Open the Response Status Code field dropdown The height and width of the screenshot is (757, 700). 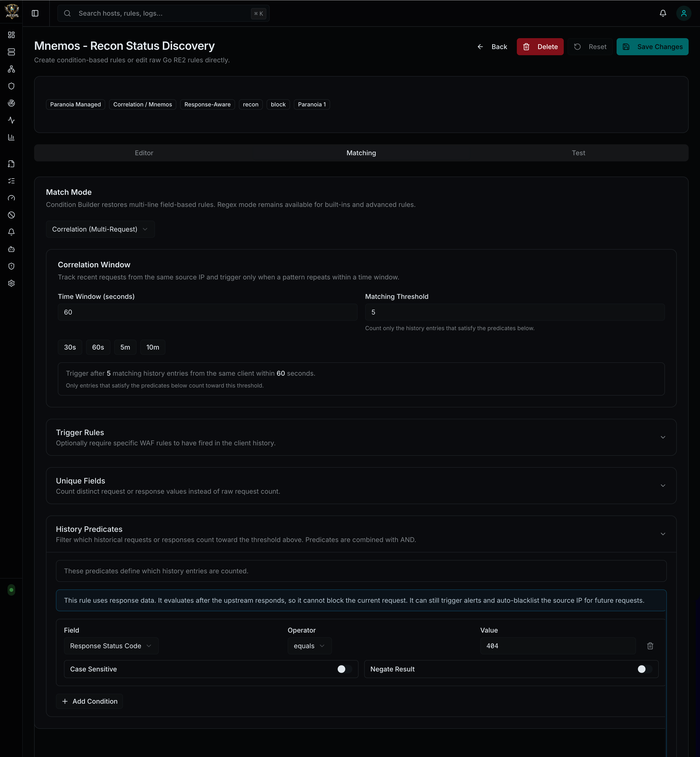tap(111, 646)
